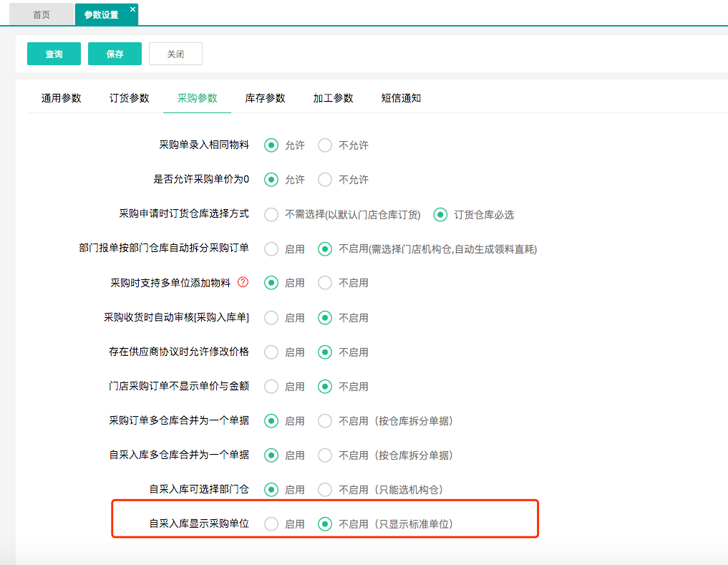This screenshot has width=728, height=565.
Task: Switch to the 库存参数 tab
Action: coord(265,98)
